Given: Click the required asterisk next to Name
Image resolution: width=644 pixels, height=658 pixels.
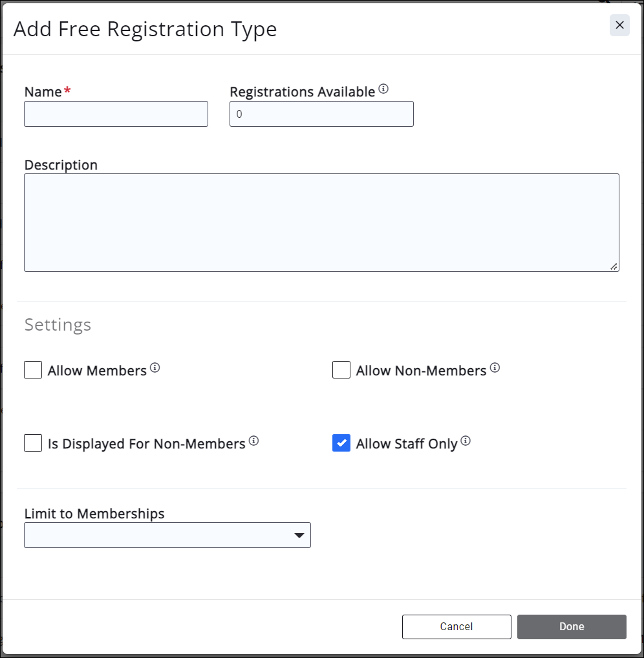Looking at the screenshot, I should [67, 91].
